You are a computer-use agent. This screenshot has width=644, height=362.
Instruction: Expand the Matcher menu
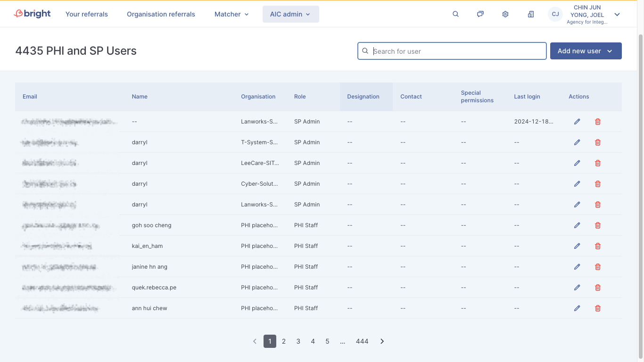231,14
